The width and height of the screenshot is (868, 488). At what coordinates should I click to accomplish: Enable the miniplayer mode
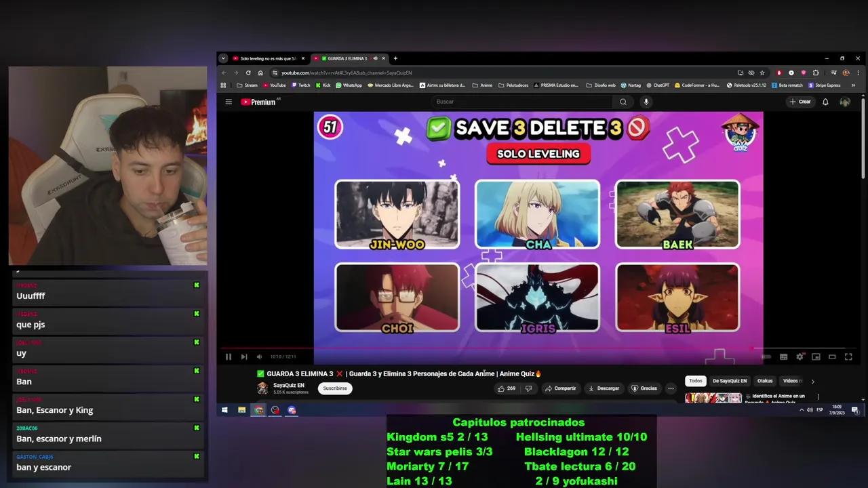pyautogui.click(x=816, y=357)
